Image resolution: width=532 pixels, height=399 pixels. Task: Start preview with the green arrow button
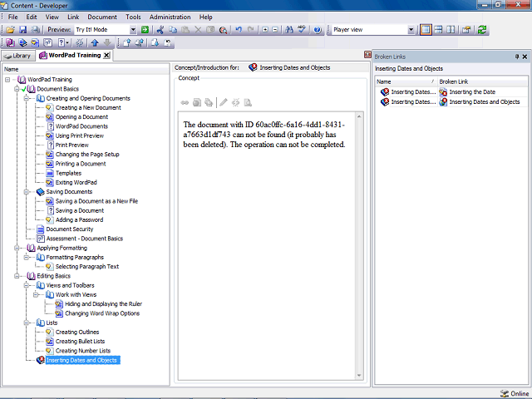point(145,30)
